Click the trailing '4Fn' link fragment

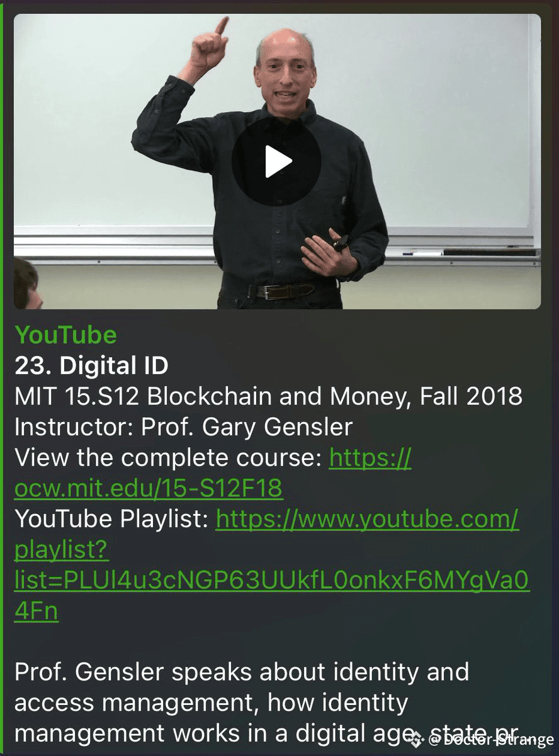[x=36, y=612]
